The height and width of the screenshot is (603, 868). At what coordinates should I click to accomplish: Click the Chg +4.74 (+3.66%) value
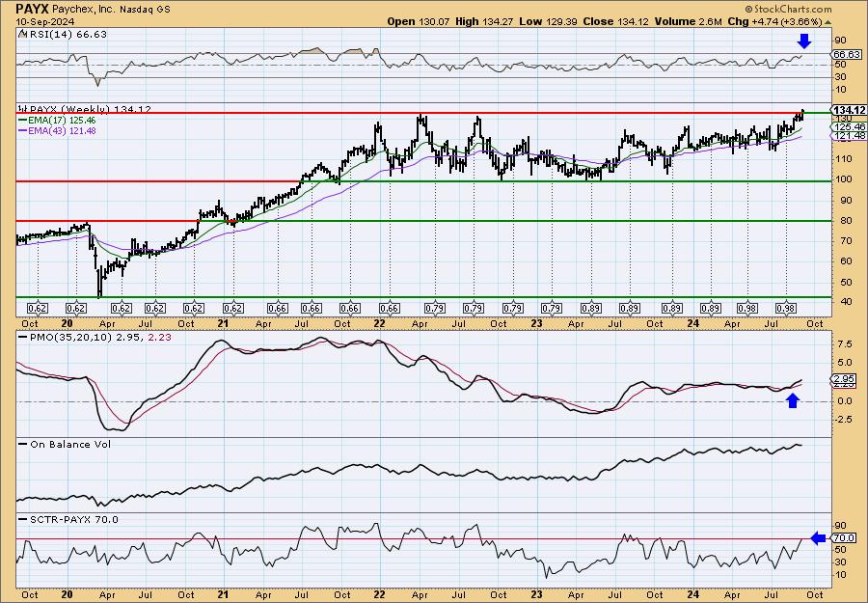775,21
